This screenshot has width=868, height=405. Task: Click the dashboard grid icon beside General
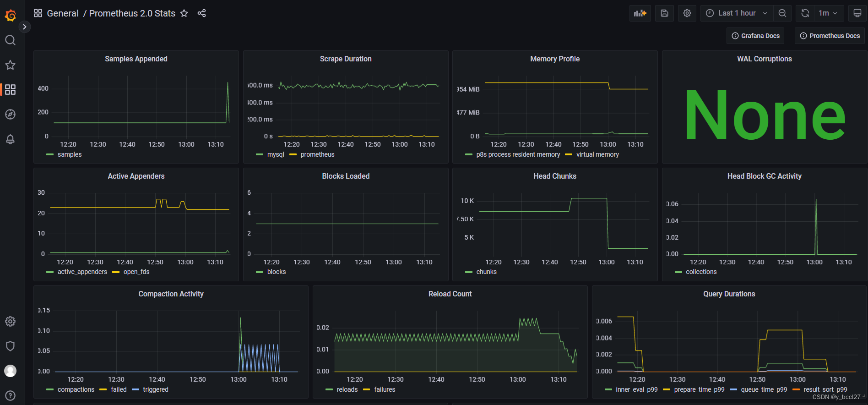point(38,13)
